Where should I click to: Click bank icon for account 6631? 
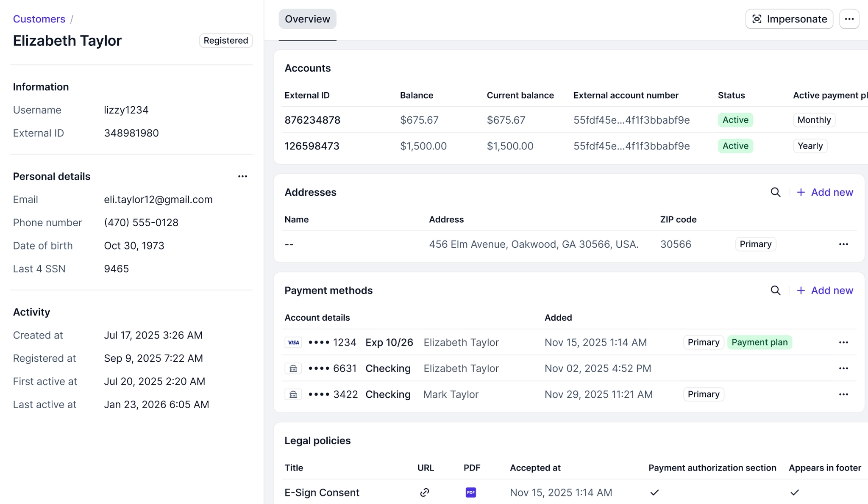[x=293, y=368]
